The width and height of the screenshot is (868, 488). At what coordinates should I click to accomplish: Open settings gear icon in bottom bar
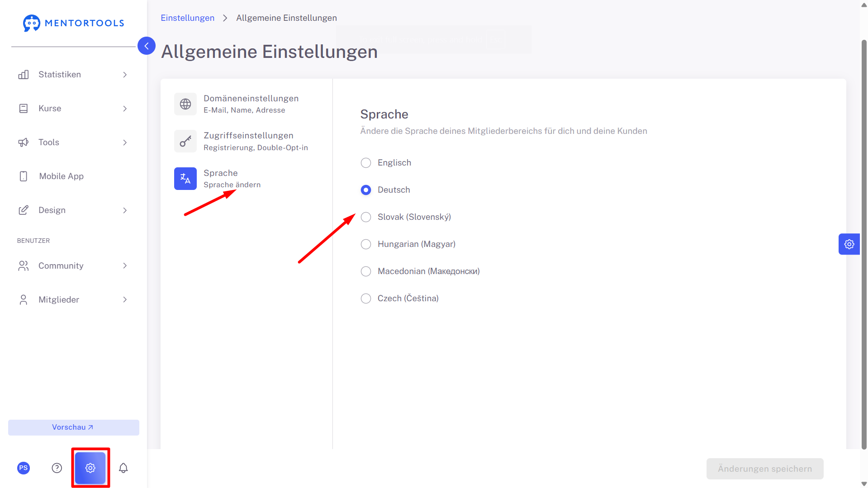[x=90, y=468]
